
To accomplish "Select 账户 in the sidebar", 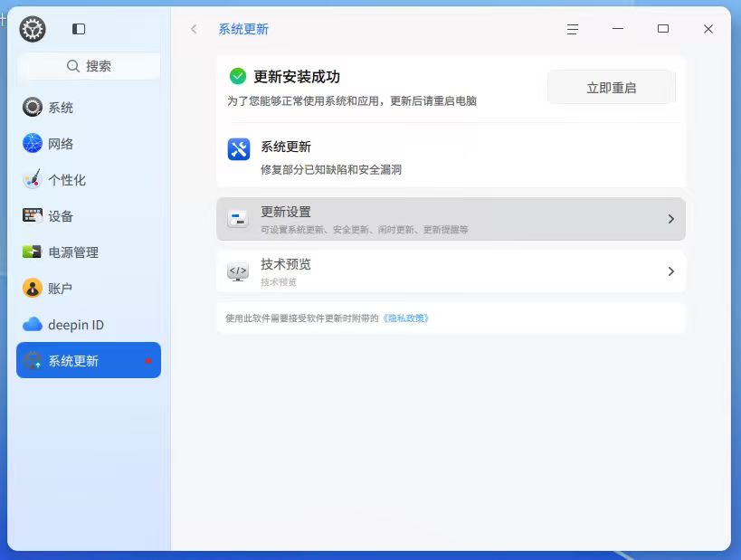I will [x=89, y=288].
